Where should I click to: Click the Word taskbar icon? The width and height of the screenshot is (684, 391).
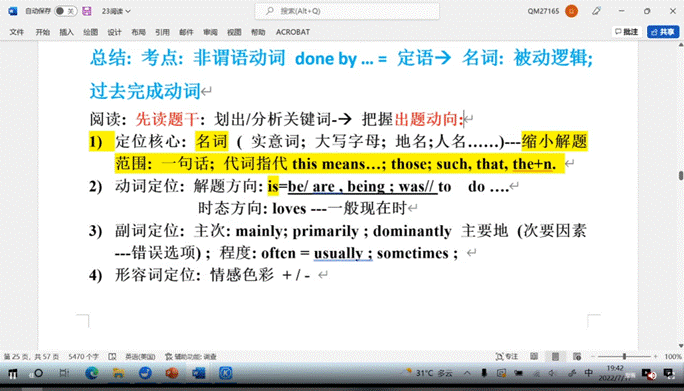point(198,373)
